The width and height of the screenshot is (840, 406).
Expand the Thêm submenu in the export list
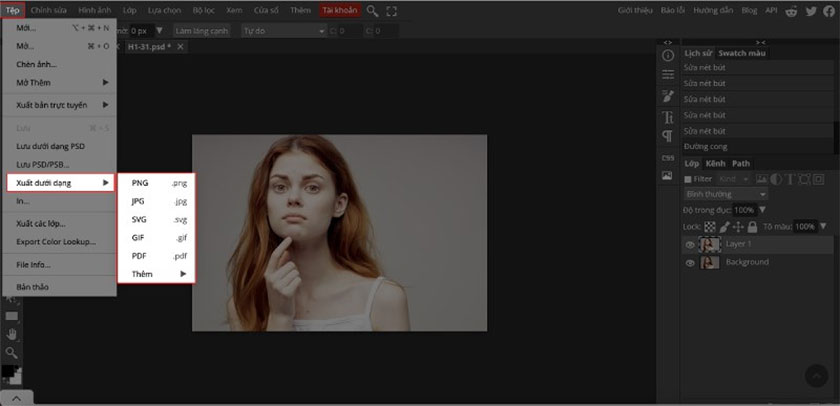(158, 273)
